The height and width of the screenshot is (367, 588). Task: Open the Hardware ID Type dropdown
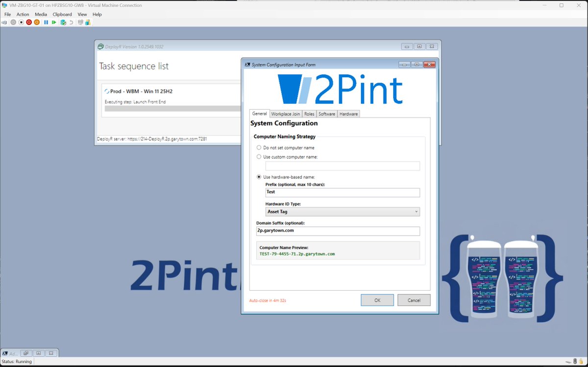click(x=343, y=212)
